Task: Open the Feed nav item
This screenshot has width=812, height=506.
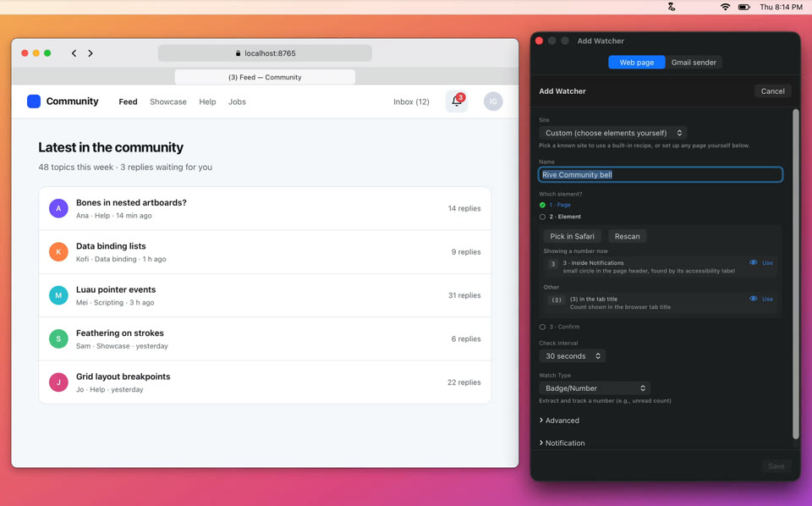Action: 128,102
